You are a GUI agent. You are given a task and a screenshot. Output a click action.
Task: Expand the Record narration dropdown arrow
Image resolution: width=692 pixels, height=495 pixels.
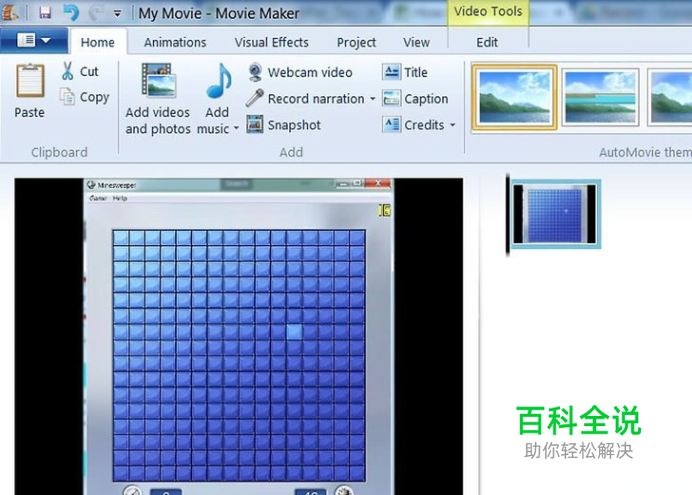pos(372,99)
